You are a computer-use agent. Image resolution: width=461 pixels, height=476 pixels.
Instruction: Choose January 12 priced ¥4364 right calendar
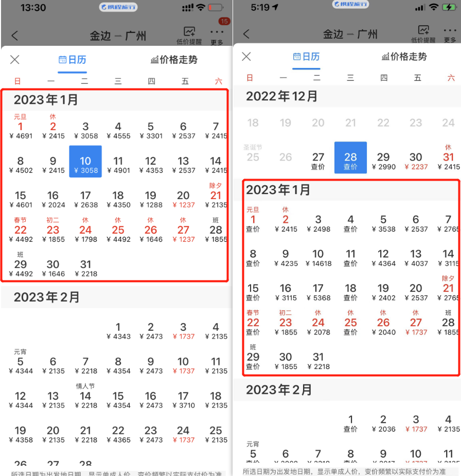(x=383, y=258)
